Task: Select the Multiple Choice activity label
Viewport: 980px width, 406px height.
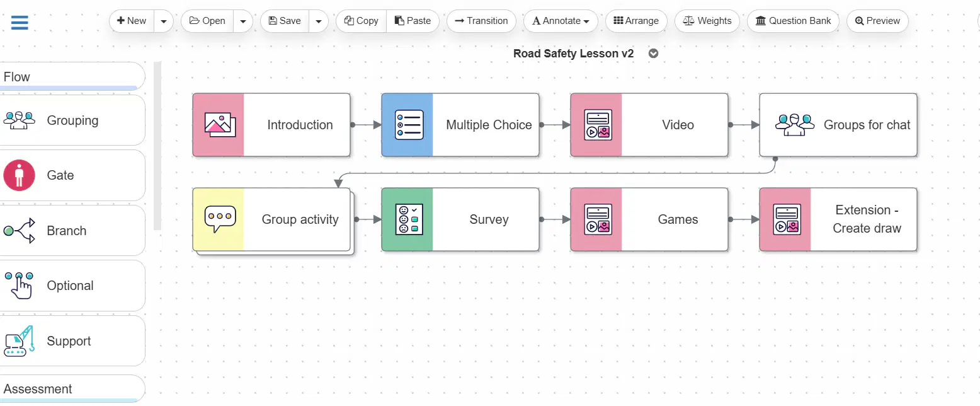Action: point(489,125)
